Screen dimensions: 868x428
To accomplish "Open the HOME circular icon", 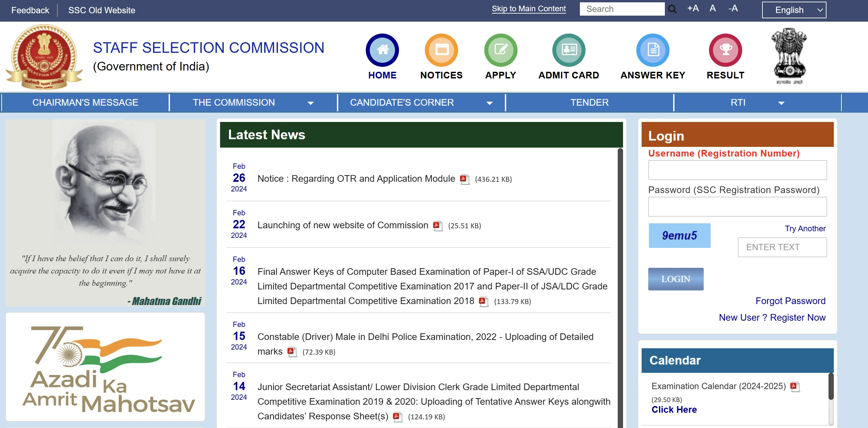I will [x=382, y=50].
